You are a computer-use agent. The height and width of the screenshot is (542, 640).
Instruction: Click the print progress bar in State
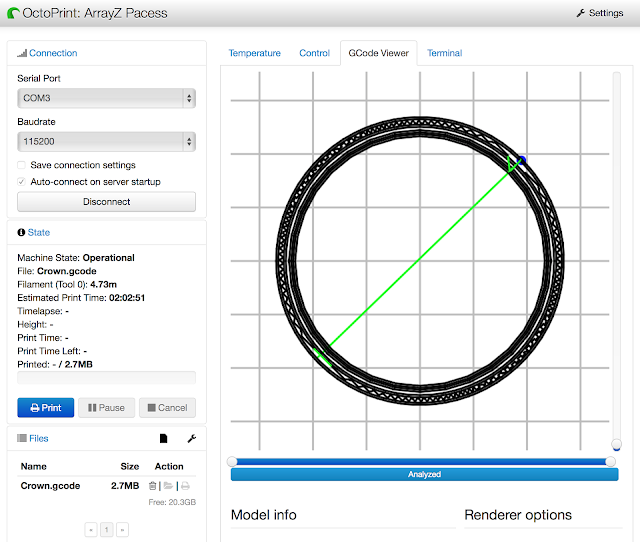[107, 378]
